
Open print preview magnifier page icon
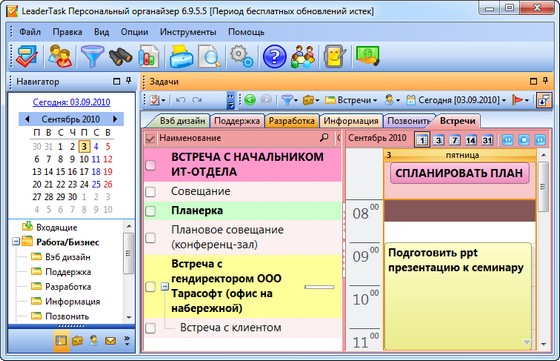[209, 56]
